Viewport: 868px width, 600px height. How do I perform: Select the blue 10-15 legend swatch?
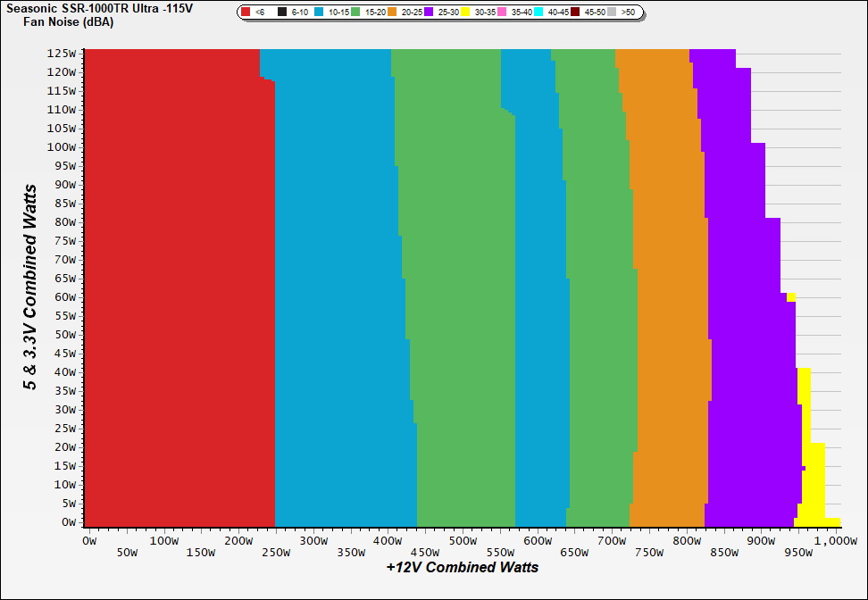point(319,12)
